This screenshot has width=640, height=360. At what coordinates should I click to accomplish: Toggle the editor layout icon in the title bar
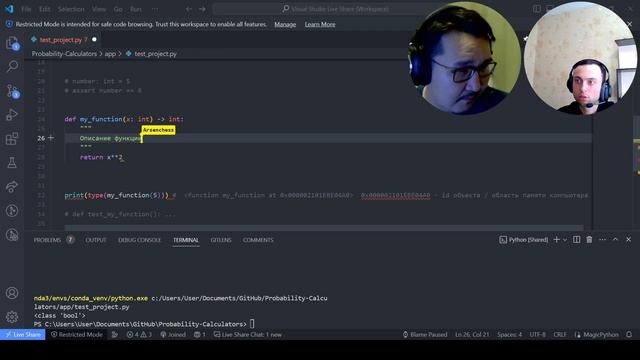click(537, 9)
